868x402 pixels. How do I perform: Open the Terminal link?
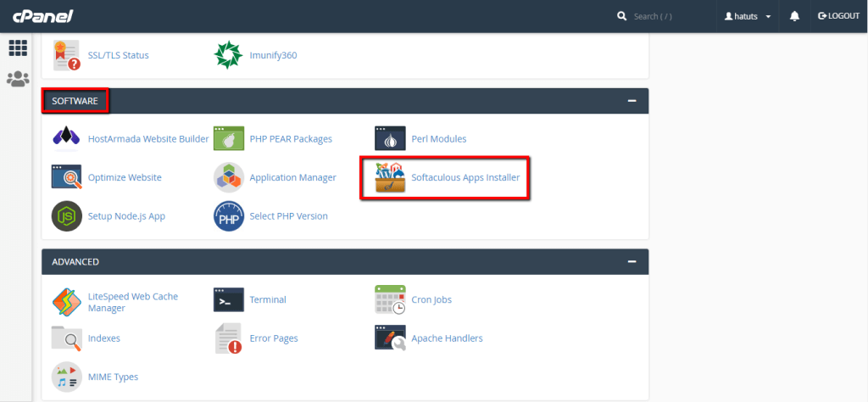point(268,299)
